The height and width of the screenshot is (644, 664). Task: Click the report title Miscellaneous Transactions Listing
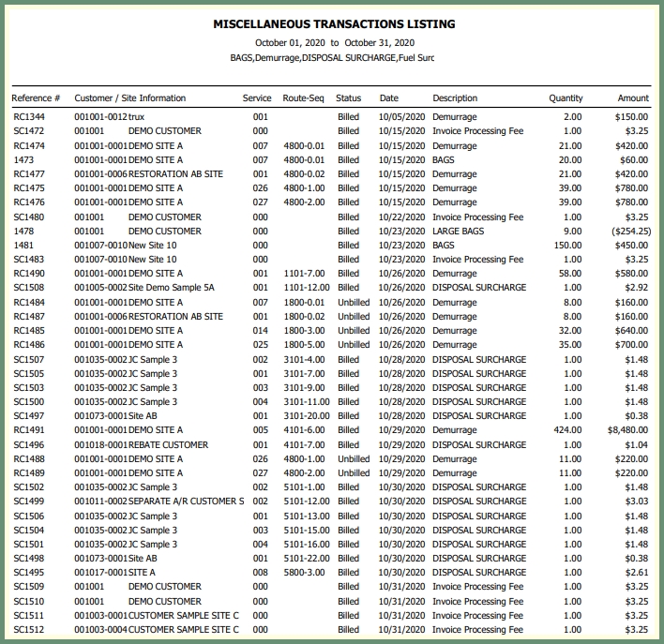coord(335,23)
